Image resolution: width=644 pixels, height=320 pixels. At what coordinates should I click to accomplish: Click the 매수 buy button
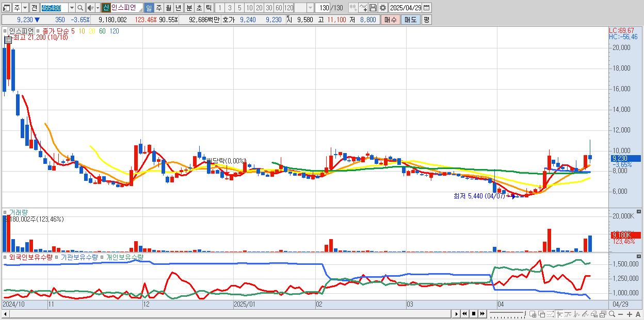(x=390, y=20)
